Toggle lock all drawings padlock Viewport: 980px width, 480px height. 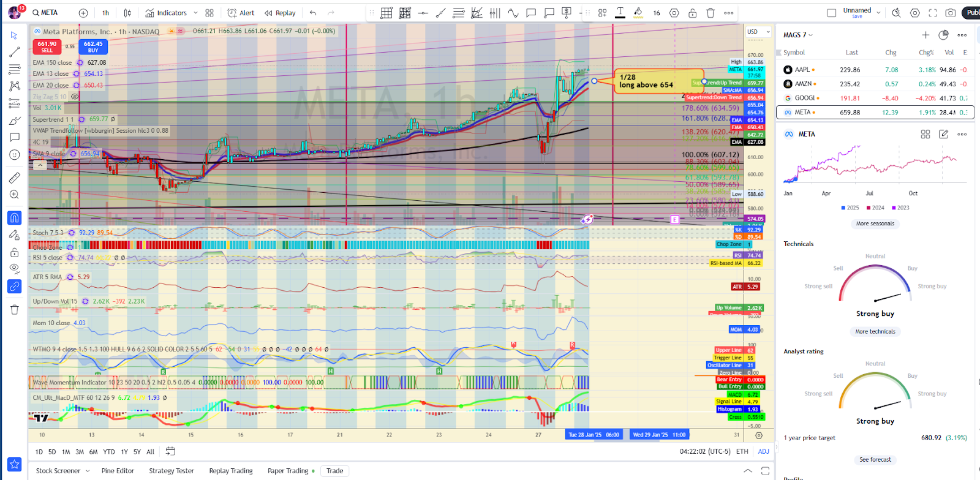point(15,252)
